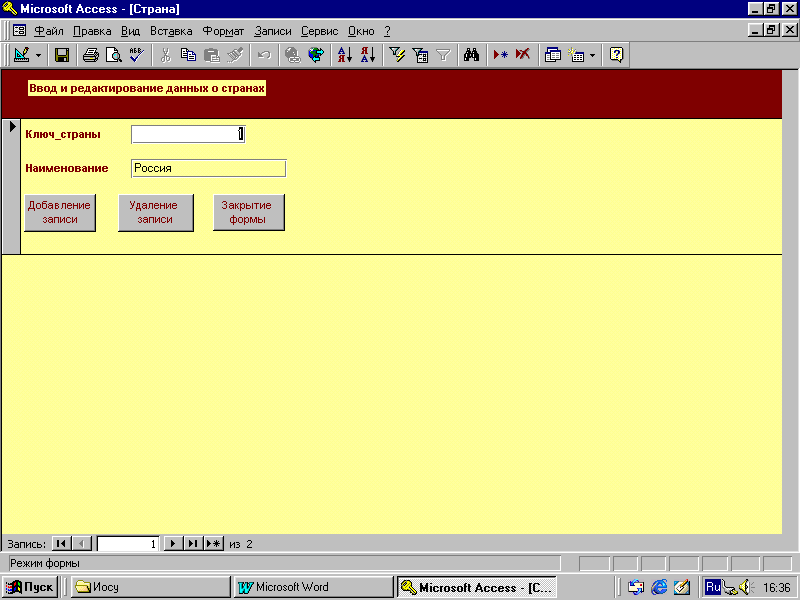Apply Filter by Selection
Screen dimensions: 800x600
(x=397, y=55)
